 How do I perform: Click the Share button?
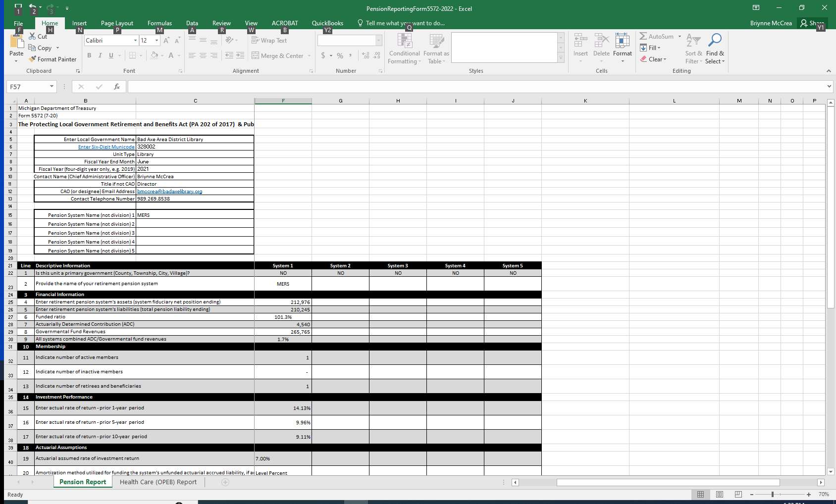pos(812,23)
